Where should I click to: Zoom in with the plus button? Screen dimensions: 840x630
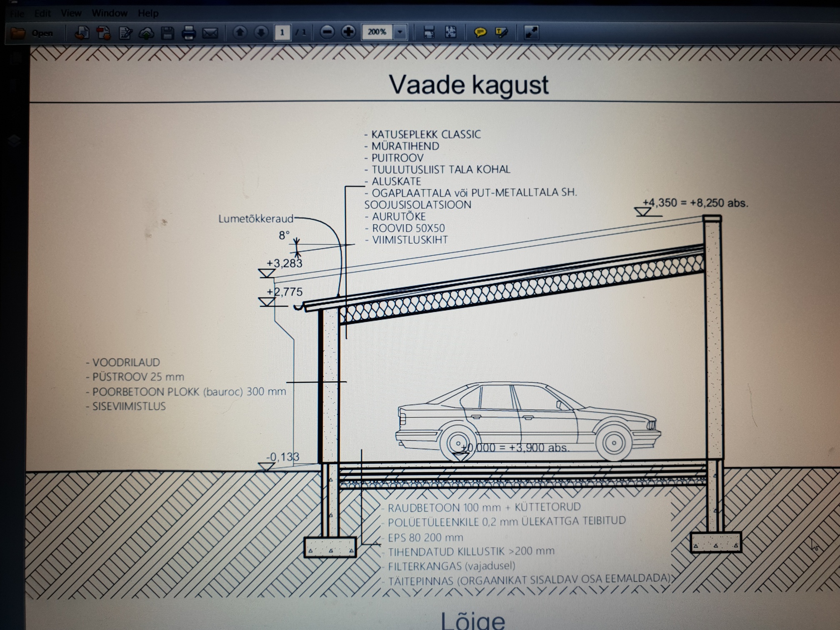click(x=348, y=32)
